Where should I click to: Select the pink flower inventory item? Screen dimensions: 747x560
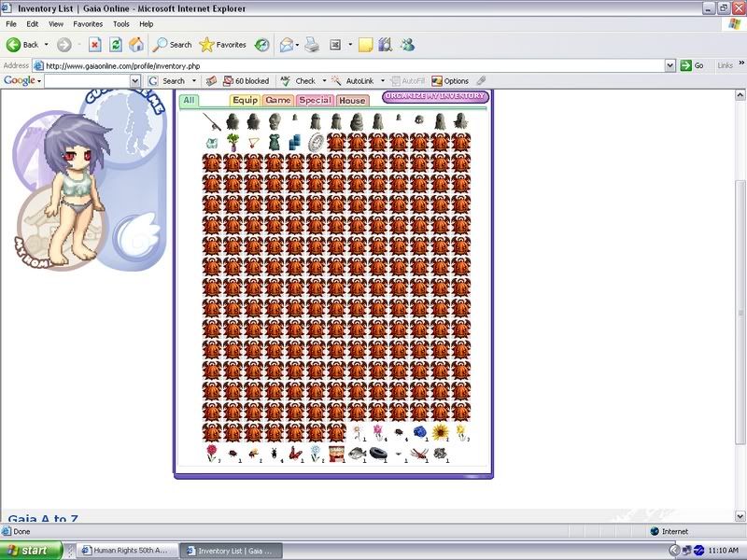tap(378, 432)
